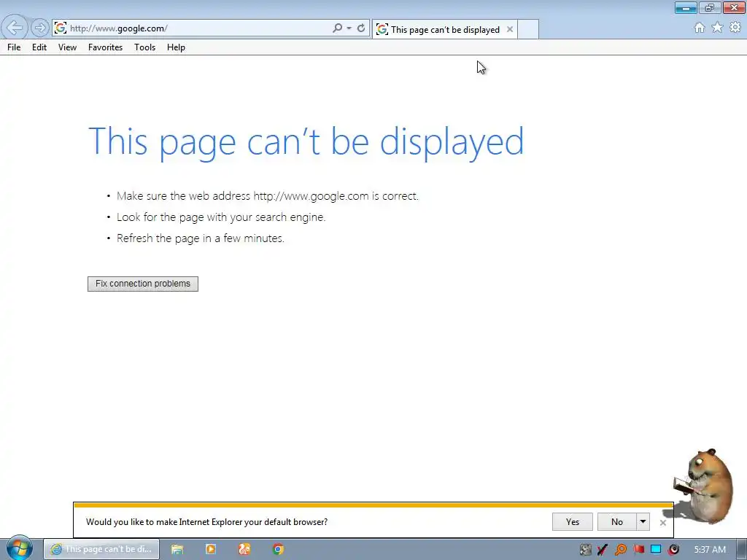The image size is (747, 560).
Task: Open the Favorites menu
Action: pyautogui.click(x=105, y=47)
